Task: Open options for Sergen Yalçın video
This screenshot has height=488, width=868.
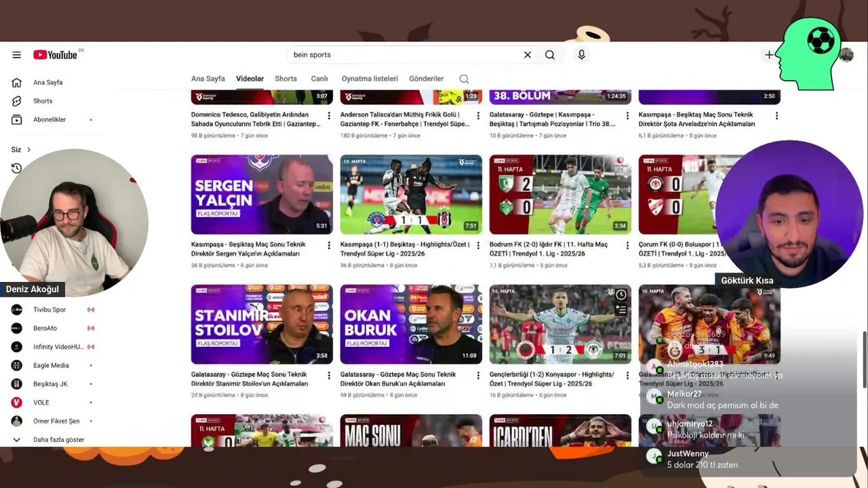Action: 329,245
